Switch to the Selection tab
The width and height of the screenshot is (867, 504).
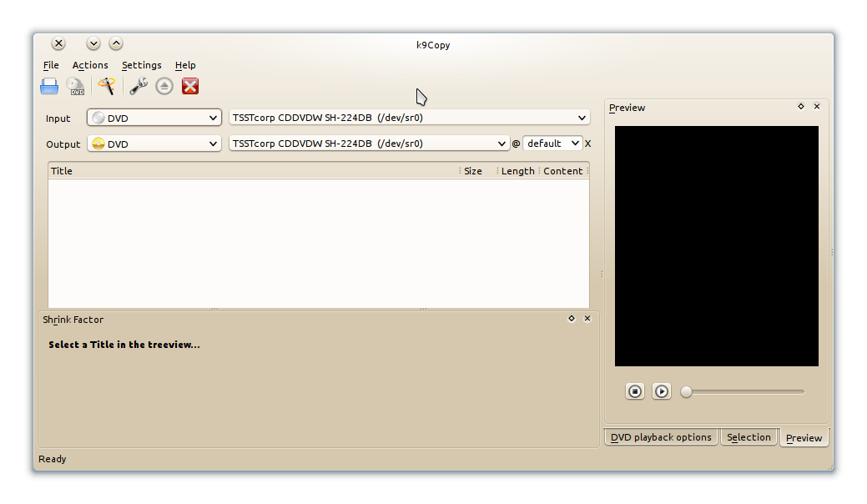tap(749, 437)
